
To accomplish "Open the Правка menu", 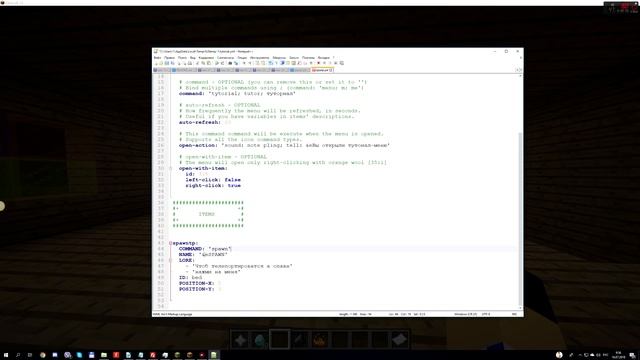I will 169,58.
